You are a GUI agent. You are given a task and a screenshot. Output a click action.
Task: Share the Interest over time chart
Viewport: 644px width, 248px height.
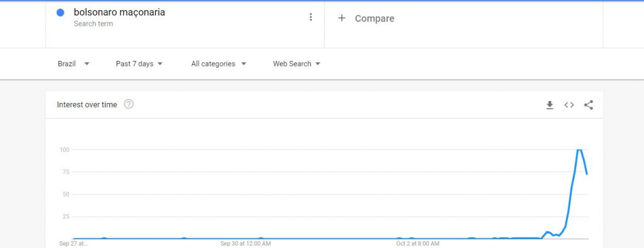coord(588,105)
